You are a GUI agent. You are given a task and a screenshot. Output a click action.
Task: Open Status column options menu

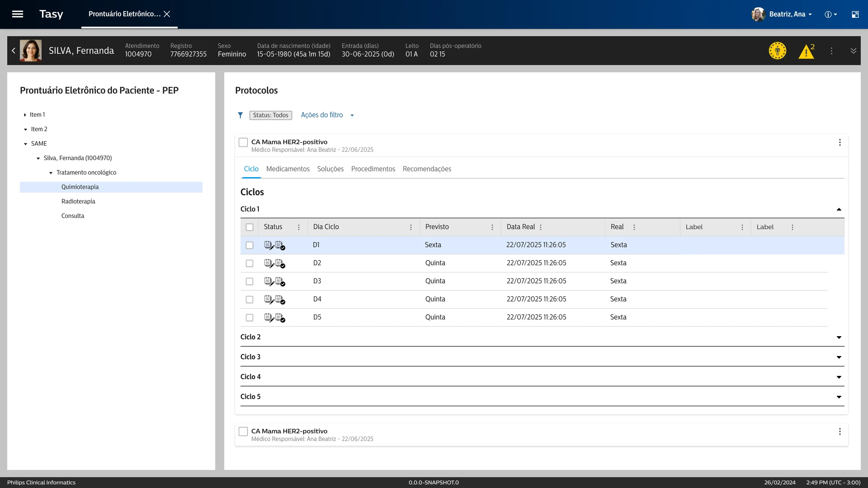[299, 227]
